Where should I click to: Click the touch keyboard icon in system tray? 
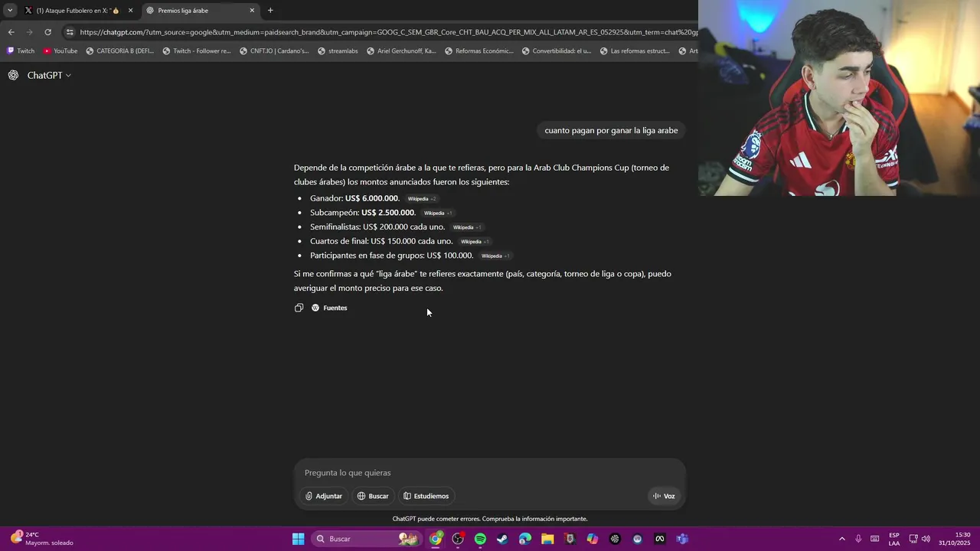pos(874,539)
